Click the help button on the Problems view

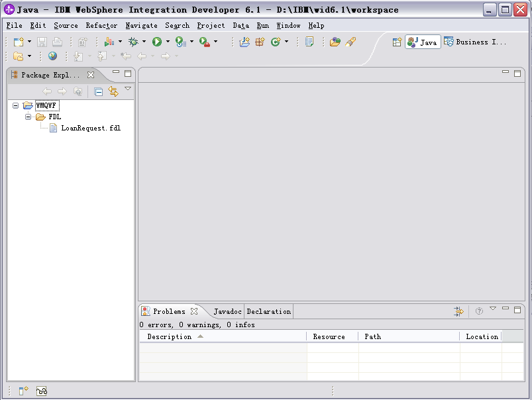479,311
